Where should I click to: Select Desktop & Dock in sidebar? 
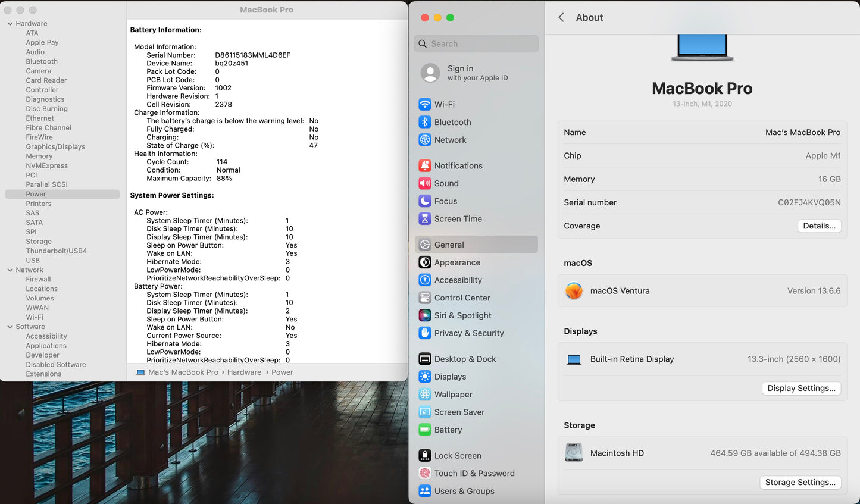point(465,359)
